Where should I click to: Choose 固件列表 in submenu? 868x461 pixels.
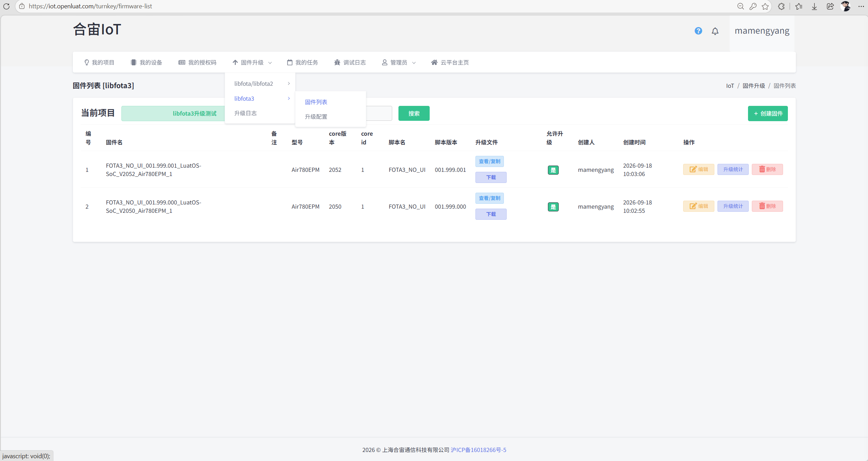(x=316, y=102)
